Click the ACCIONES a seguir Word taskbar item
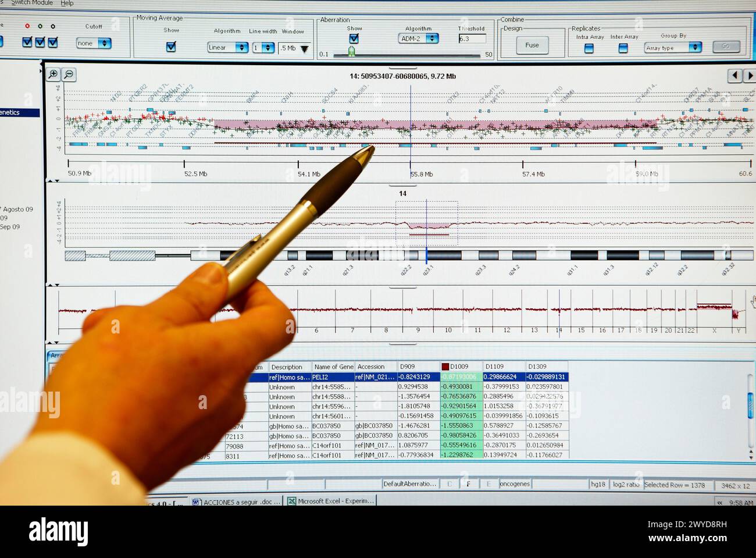Image resolution: width=756 pixels, height=558 pixels. click(x=236, y=501)
